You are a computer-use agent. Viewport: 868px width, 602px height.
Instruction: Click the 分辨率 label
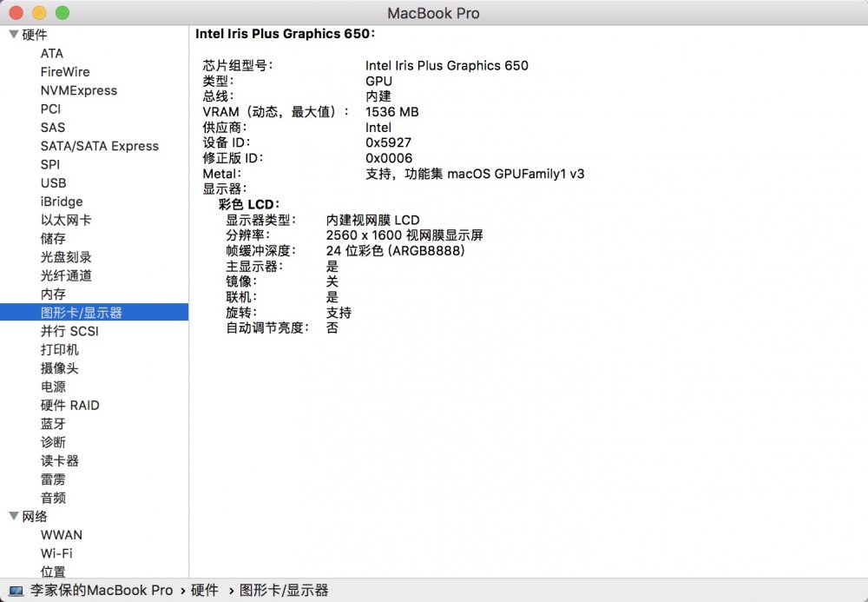pos(247,235)
